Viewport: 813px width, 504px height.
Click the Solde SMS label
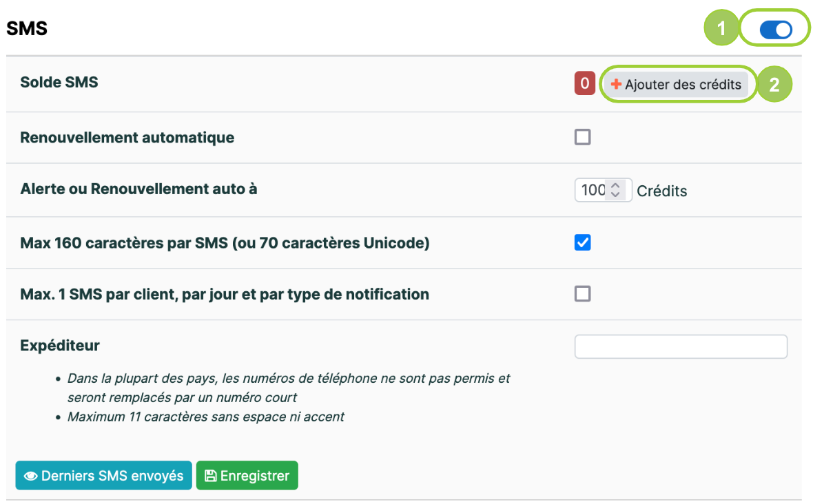point(59,83)
